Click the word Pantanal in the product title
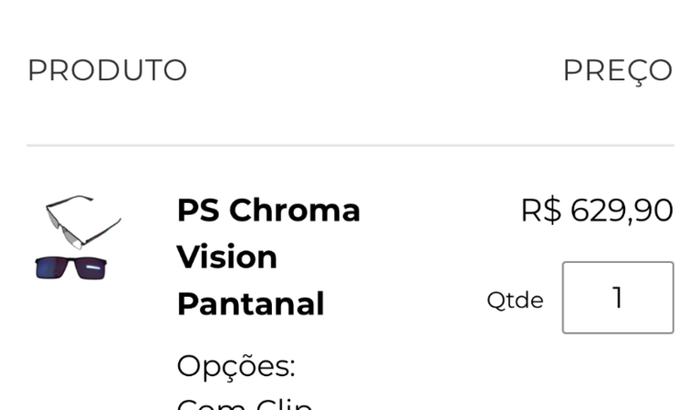Screen dimensions: 700x410 [250, 303]
